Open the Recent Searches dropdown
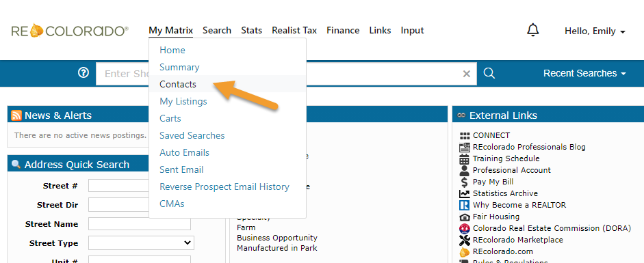This screenshot has width=644, height=263. [x=584, y=73]
